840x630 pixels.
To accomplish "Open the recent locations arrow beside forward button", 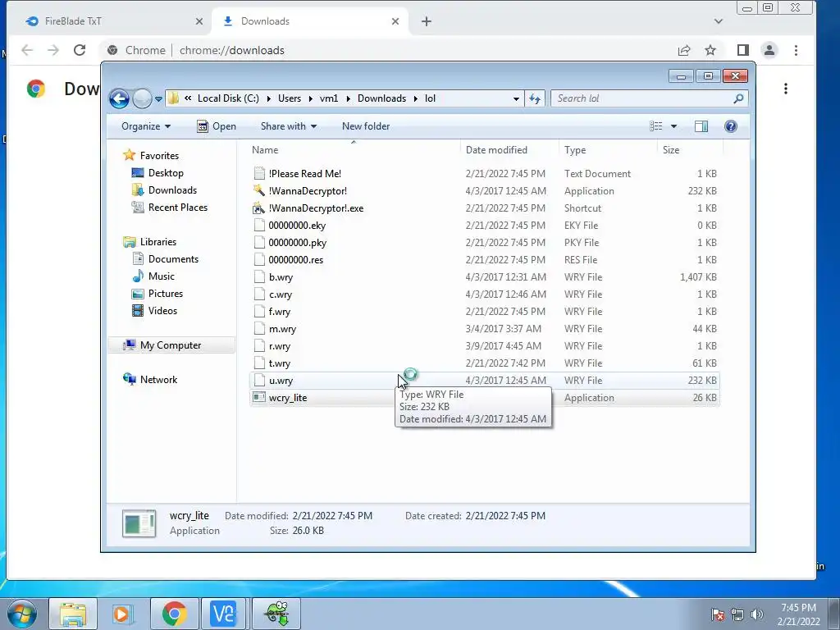I will 158,99.
